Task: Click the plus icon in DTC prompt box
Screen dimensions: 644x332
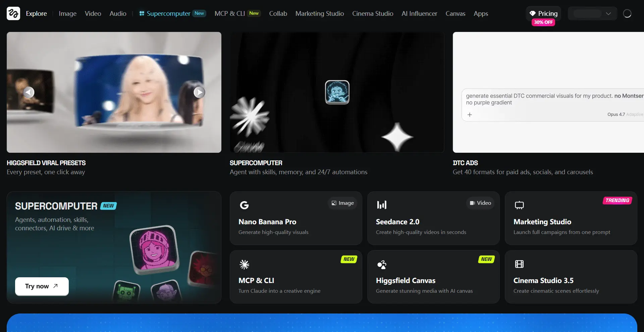Action: (x=470, y=115)
